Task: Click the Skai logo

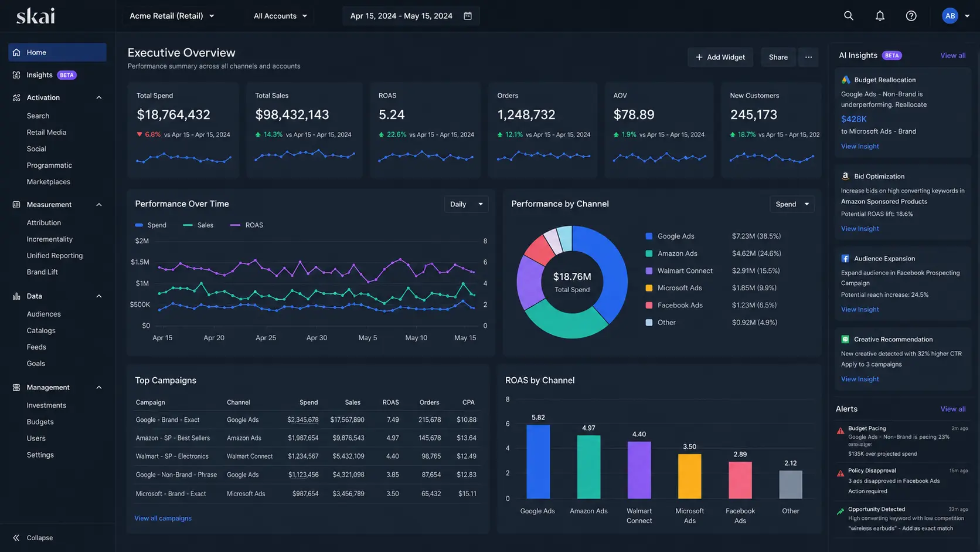Action: [x=36, y=16]
